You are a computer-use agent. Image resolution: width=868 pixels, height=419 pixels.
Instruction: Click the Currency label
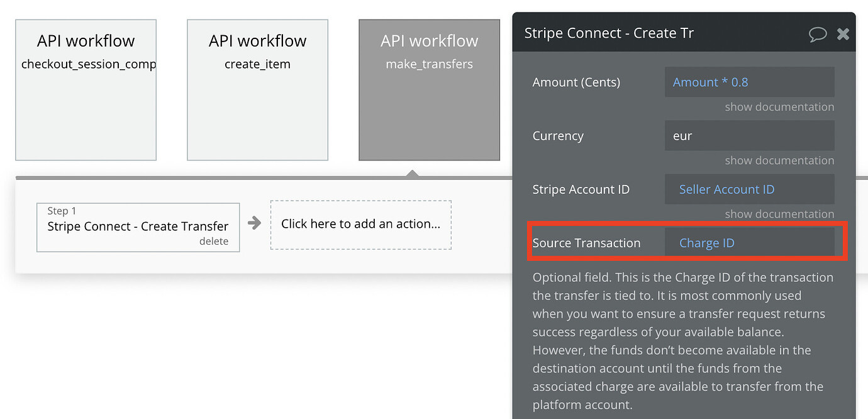tap(558, 136)
